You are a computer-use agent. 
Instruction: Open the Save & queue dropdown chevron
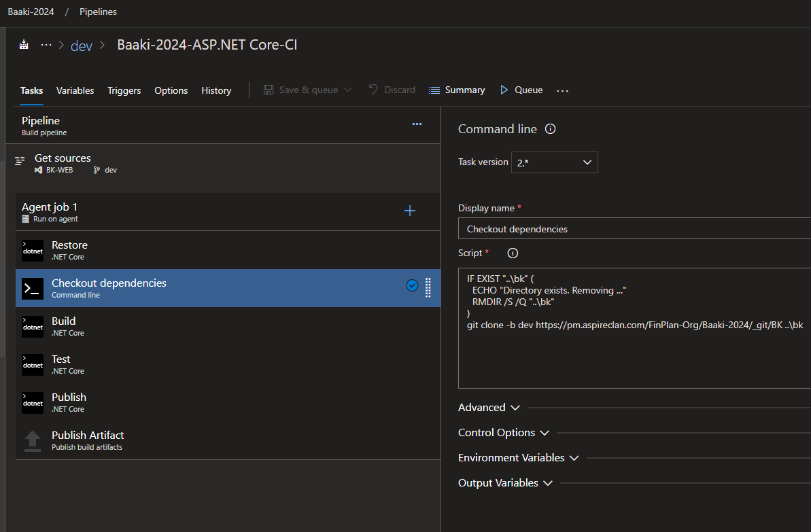[x=347, y=90]
